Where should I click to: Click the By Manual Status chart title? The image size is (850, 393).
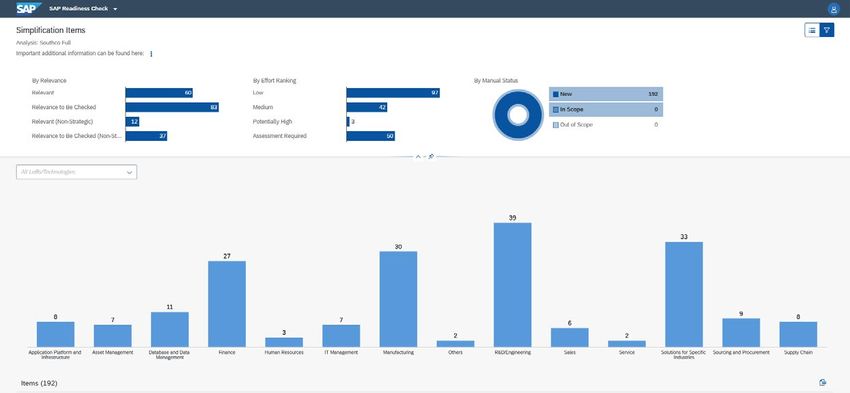495,80
